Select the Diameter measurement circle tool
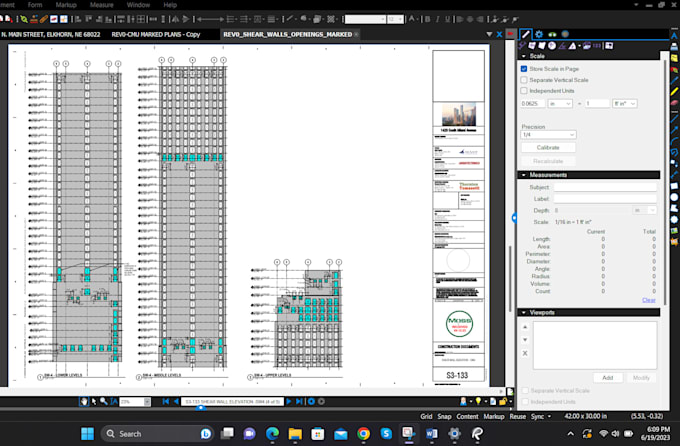The width and height of the screenshot is (680, 446). coord(552,46)
